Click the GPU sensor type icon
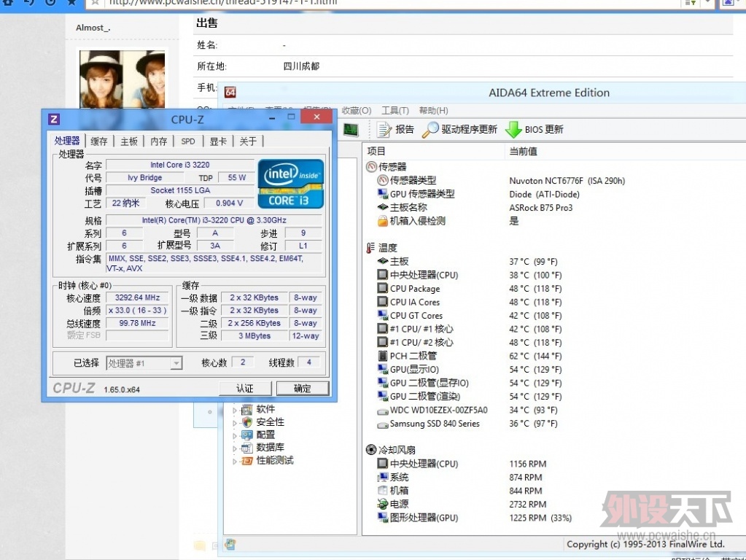 (x=383, y=194)
